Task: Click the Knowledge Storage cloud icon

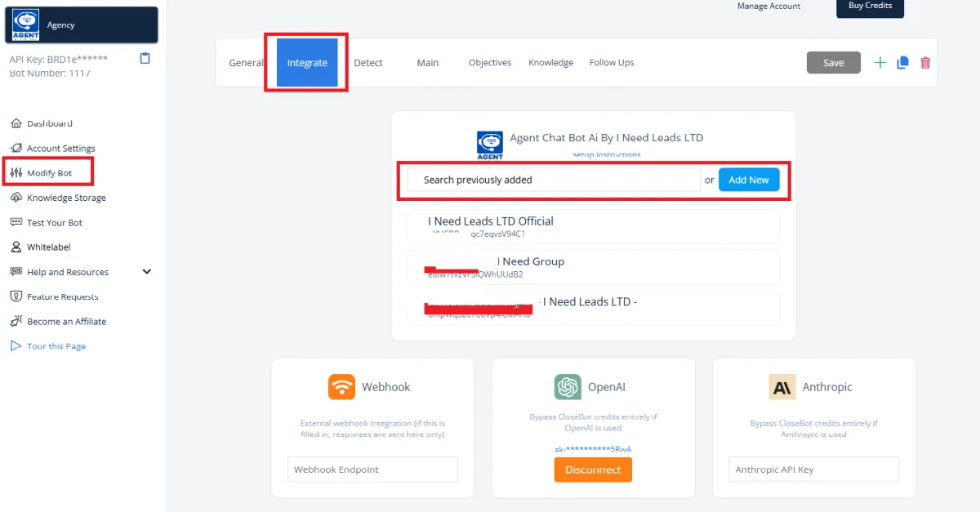Action: [x=16, y=198]
